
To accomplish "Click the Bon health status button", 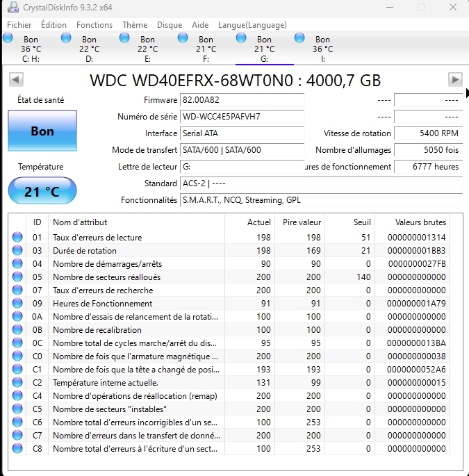I will click(x=42, y=131).
